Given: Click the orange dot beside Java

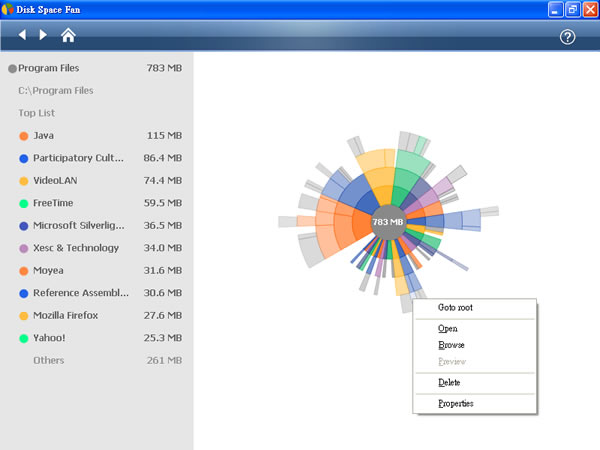Looking at the screenshot, I should (x=23, y=135).
